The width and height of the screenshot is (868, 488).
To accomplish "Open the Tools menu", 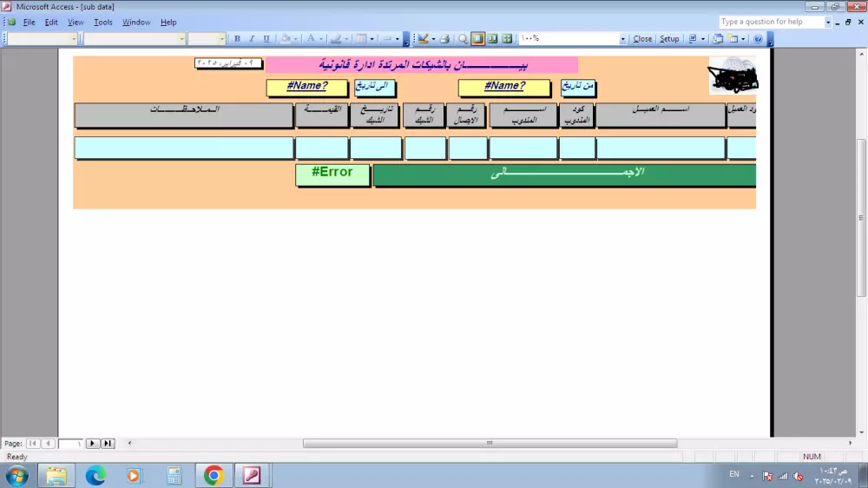I will pos(103,23).
